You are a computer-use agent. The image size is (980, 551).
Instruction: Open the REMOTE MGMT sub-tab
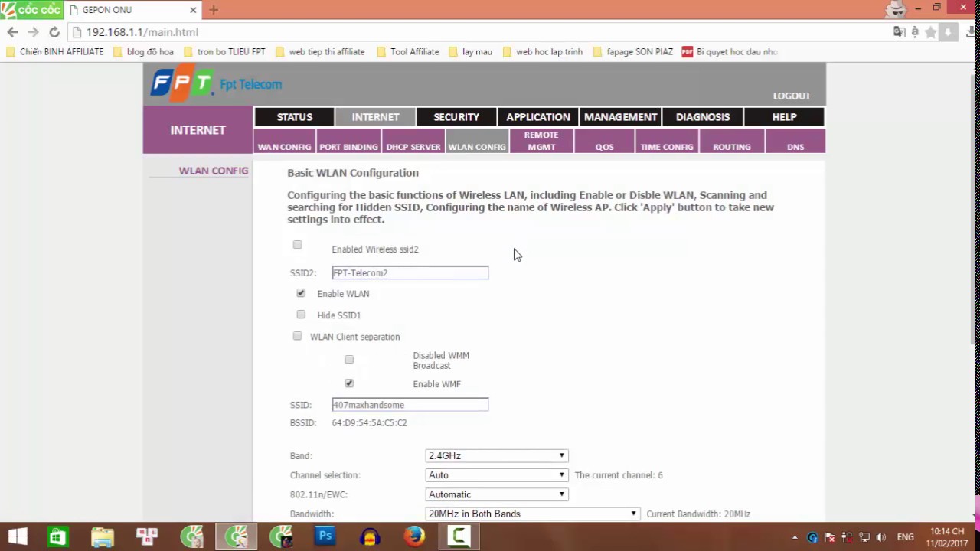(541, 141)
